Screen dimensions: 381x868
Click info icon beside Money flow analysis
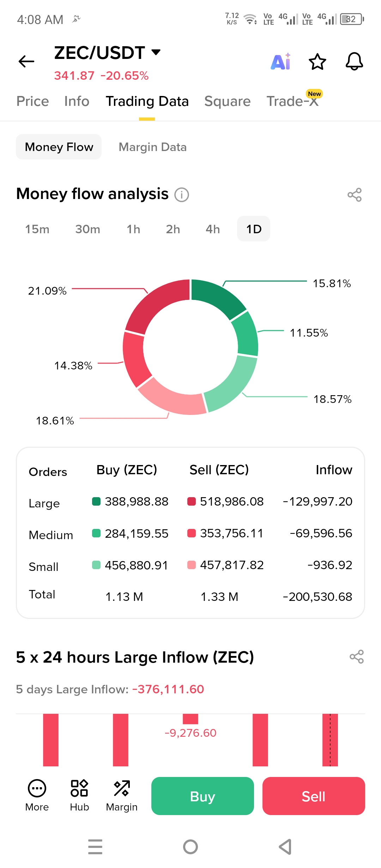182,195
